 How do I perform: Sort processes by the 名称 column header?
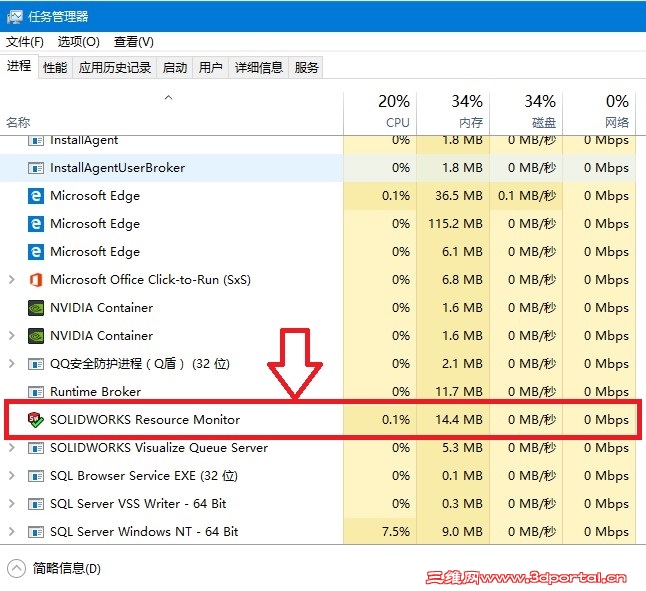pyautogui.click(x=171, y=113)
